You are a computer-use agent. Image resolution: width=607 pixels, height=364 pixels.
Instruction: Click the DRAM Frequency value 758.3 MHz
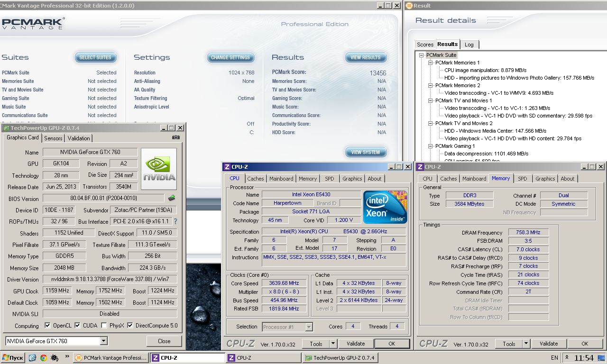tap(528, 233)
